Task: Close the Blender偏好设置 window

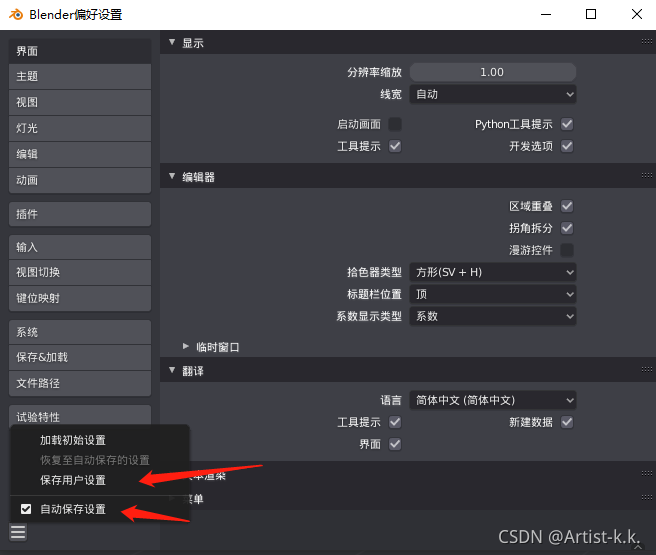Action: point(637,15)
